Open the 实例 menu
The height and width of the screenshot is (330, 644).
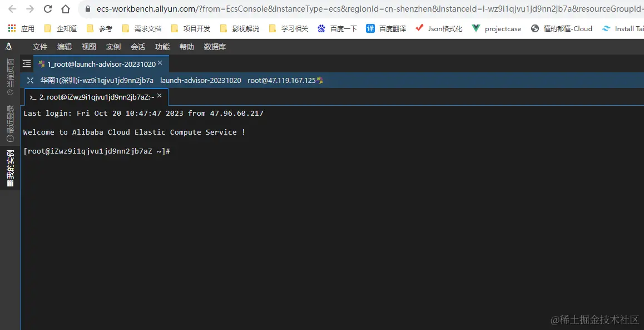[x=113, y=47]
